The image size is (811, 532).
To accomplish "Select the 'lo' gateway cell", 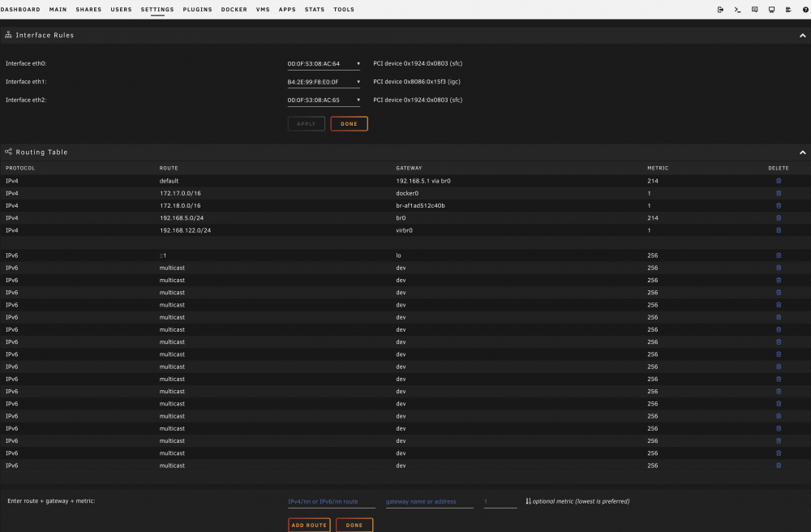I will click(398, 255).
